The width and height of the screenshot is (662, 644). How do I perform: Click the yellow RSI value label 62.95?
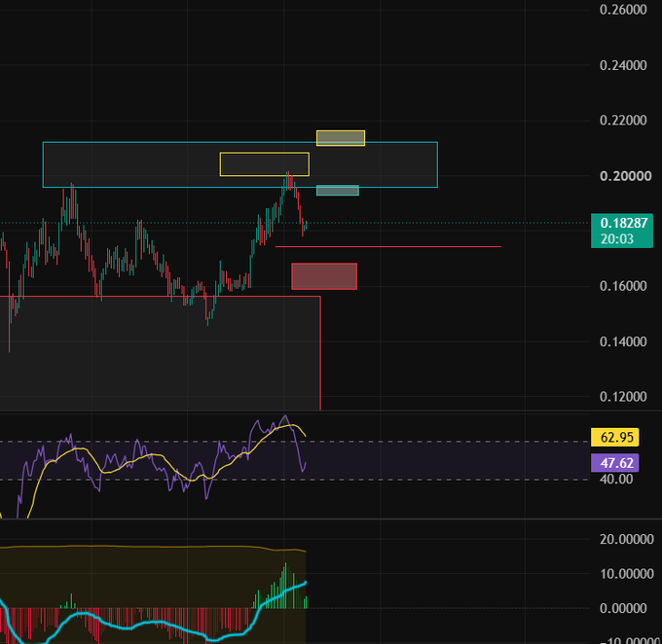pos(614,437)
